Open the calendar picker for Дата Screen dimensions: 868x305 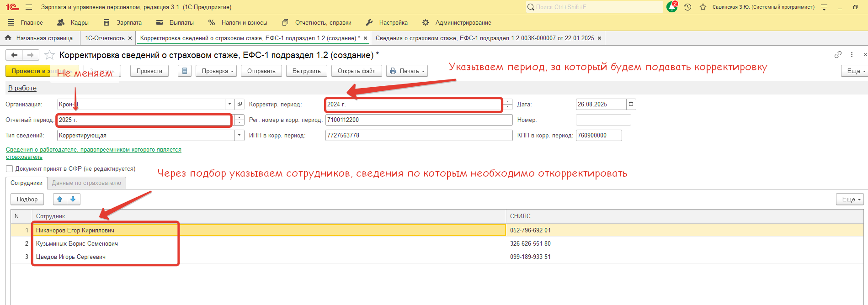tap(631, 104)
